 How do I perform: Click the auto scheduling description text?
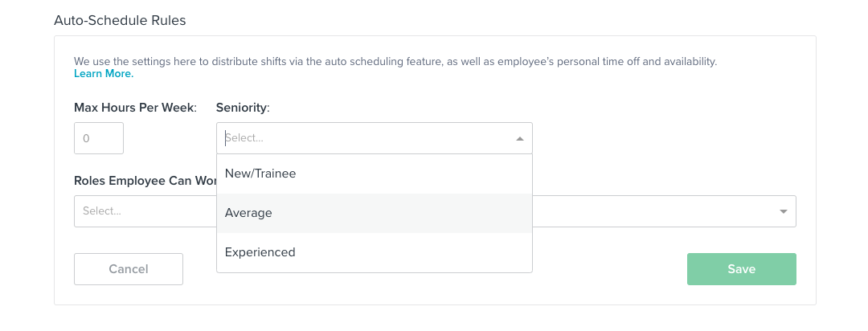(395, 61)
